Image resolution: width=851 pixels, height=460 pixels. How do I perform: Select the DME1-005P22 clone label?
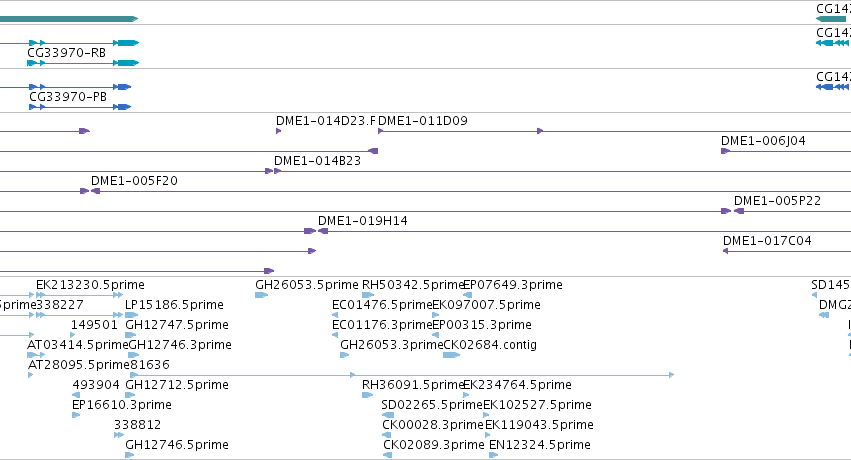(777, 201)
